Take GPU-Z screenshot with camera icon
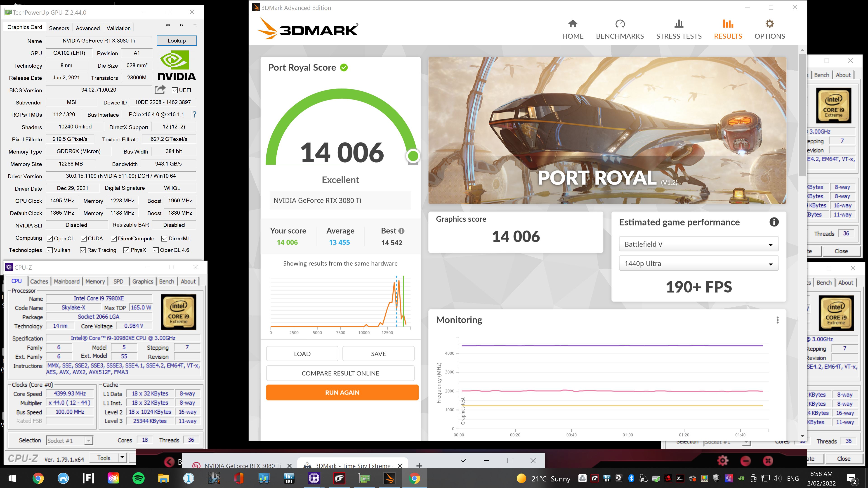Viewport: 868px width, 488px height. (x=168, y=25)
